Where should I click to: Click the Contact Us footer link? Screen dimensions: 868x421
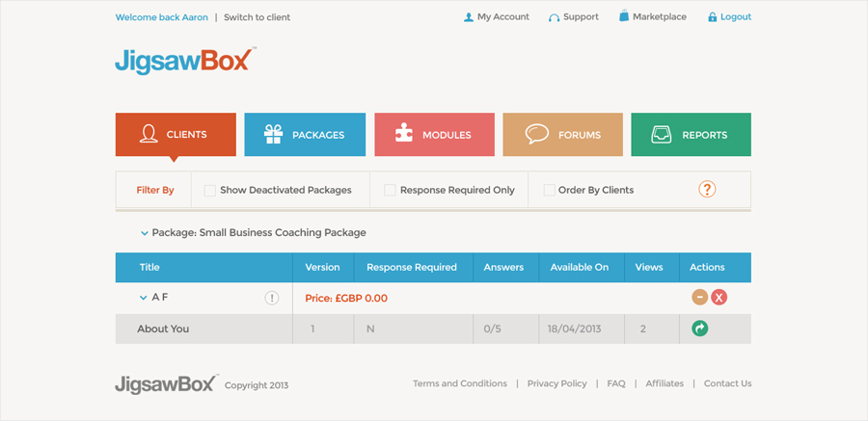727,383
